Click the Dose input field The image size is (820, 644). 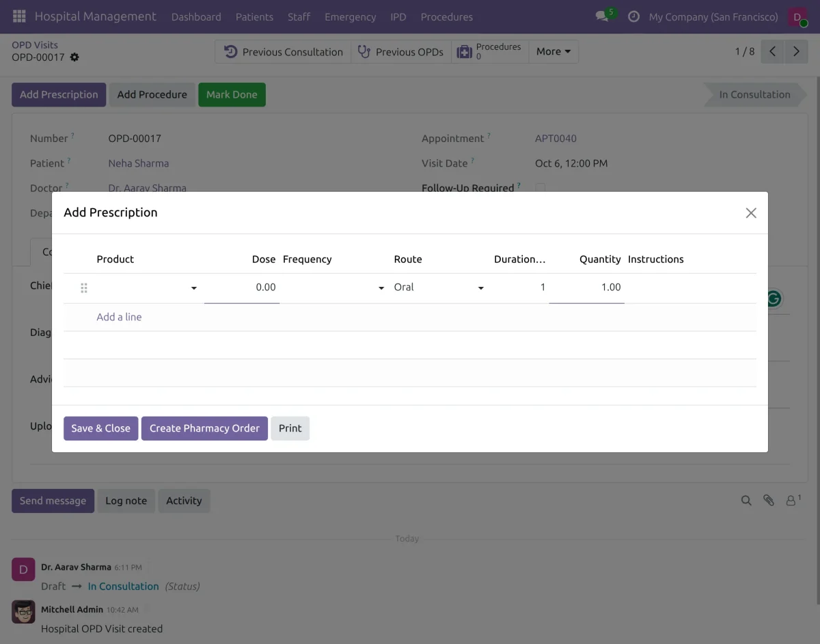(242, 288)
